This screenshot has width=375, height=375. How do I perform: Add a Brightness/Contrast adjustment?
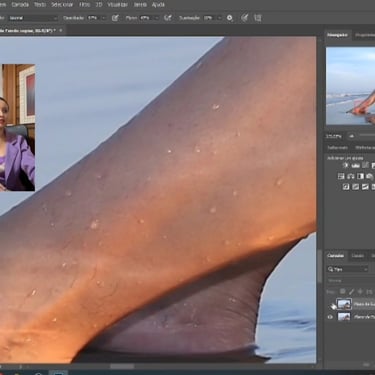tap(346, 165)
